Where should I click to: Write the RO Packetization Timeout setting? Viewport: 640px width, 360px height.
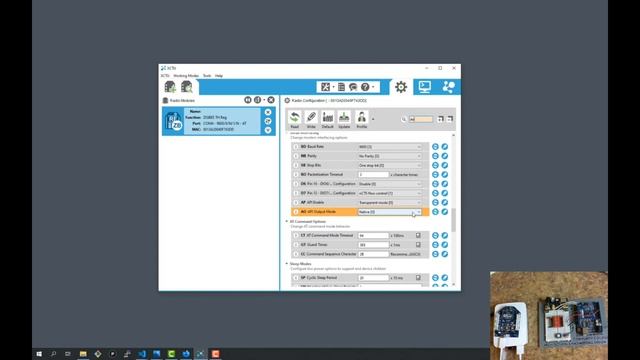[x=444, y=175]
